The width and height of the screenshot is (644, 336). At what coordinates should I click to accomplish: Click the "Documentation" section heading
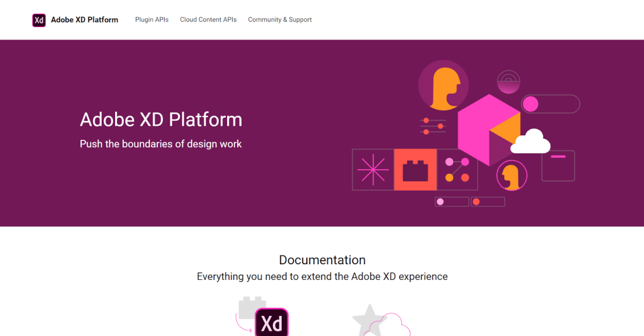pos(322,260)
